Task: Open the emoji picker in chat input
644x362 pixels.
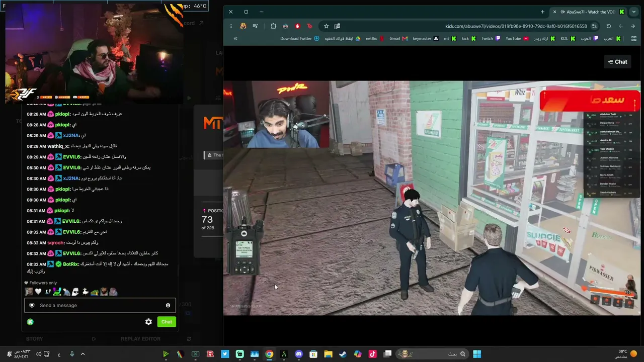Action: (168, 305)
